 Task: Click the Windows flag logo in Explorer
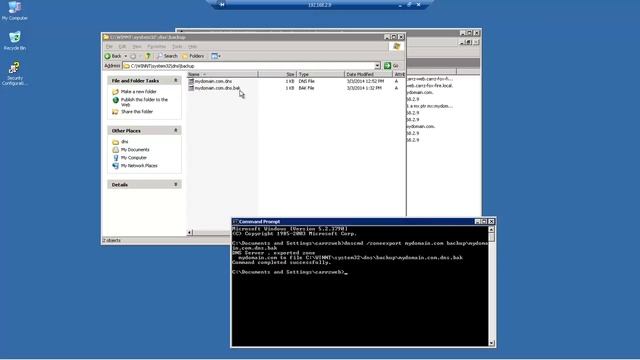[x=396, y=47]
